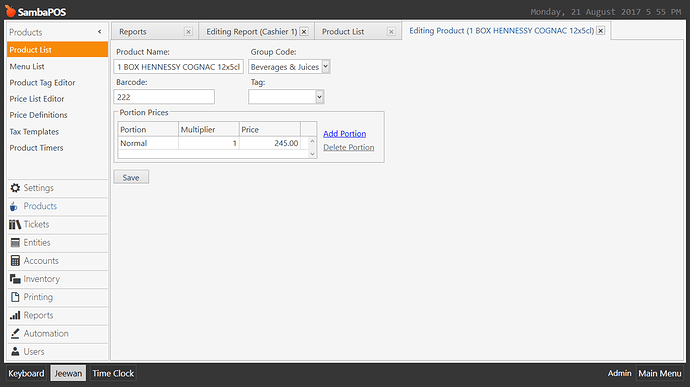Image resolution: width=690 pixels, height=387 pixels.
Task: Click the Product Name input field
Action: click(178, 66)
